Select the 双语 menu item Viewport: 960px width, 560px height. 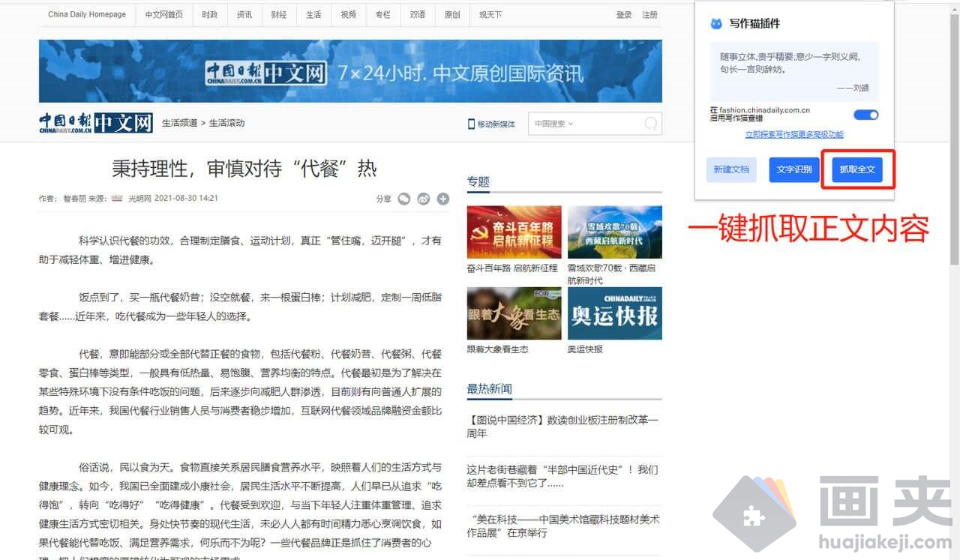pos(418,14)
